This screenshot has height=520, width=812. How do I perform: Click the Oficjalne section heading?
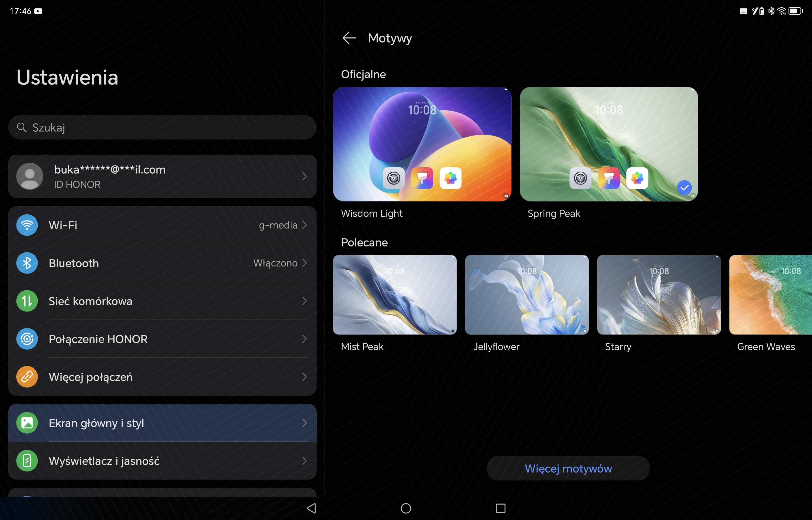click(x=363, y=74)
